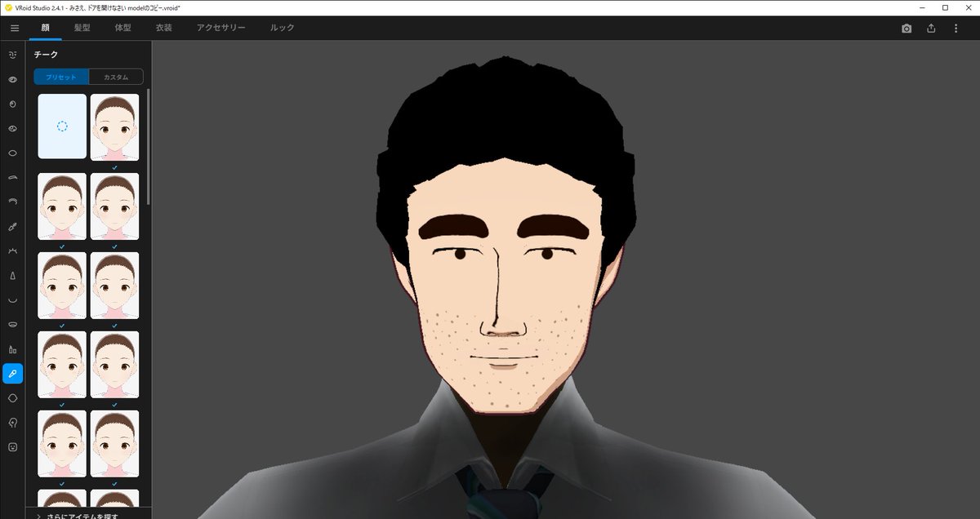Select the skin face category icon
Viewport: 980px width, 519px height.
[x=12, y=447]
